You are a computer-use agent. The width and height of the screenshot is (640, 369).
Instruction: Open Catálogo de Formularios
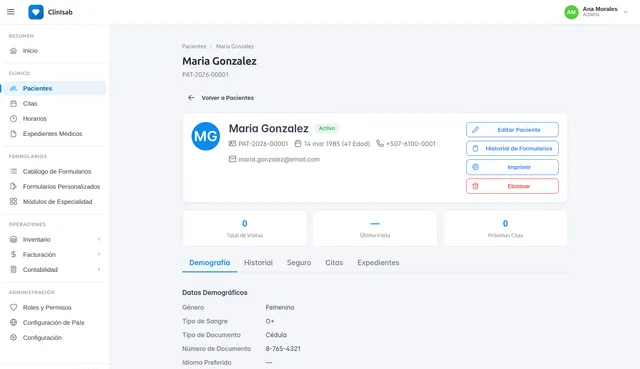[x=55, y=171]
